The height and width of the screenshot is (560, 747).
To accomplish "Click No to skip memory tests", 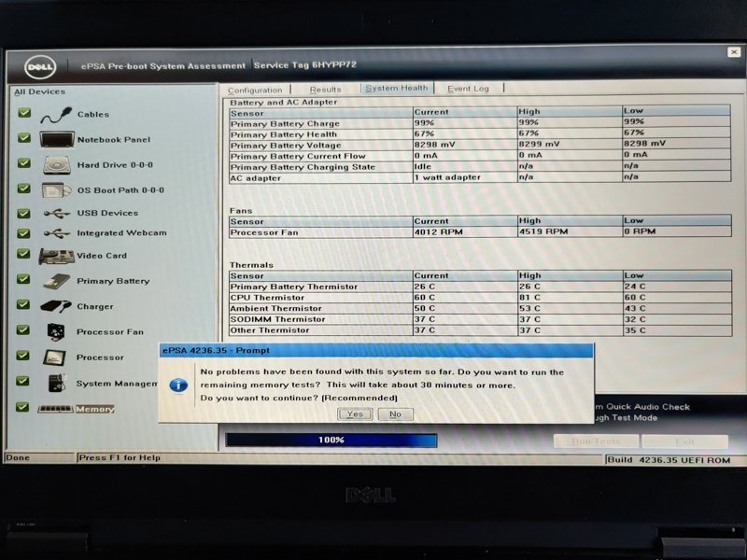I will 396,413.
